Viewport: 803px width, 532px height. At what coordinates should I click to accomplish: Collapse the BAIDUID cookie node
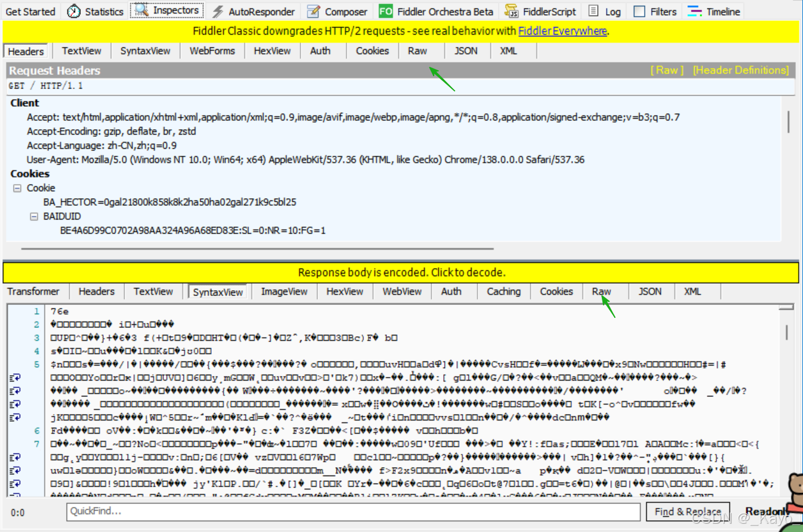[34, 216]
